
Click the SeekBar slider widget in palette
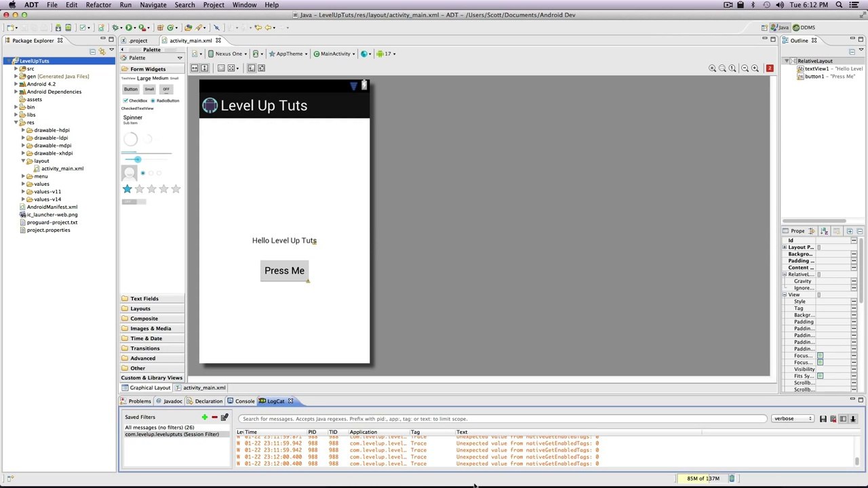click(x=146, y=159)
